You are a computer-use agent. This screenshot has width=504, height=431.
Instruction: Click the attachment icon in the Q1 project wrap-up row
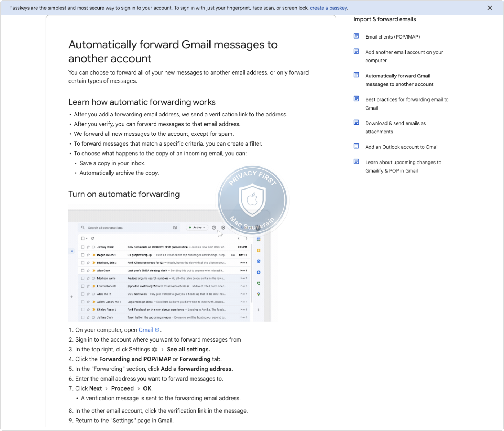233,255
